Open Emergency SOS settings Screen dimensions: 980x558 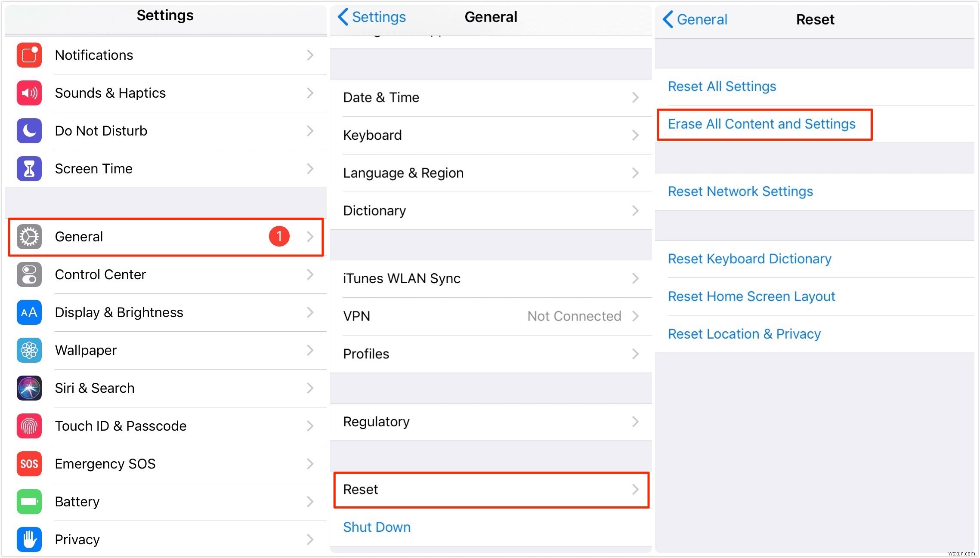(165, 463)
